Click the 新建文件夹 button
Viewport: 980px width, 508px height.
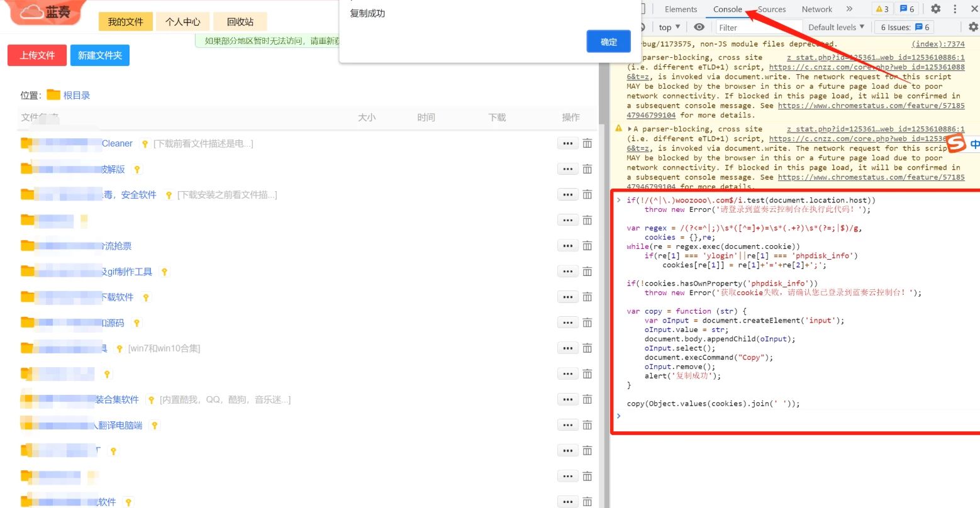[100, 55]
